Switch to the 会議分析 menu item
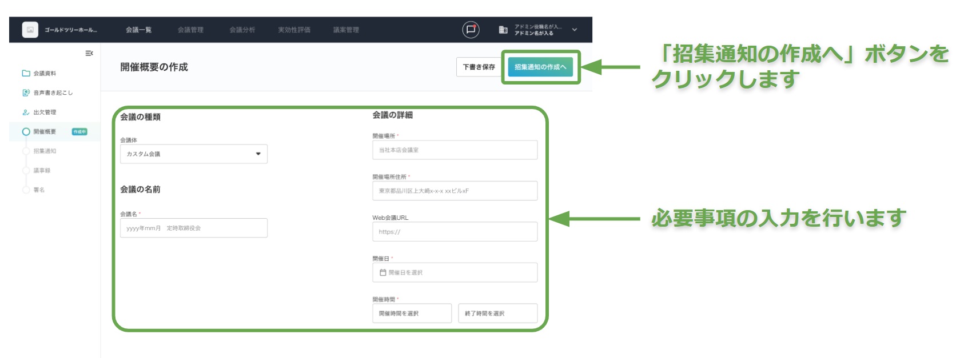980x358 pixels. (242, 30)
